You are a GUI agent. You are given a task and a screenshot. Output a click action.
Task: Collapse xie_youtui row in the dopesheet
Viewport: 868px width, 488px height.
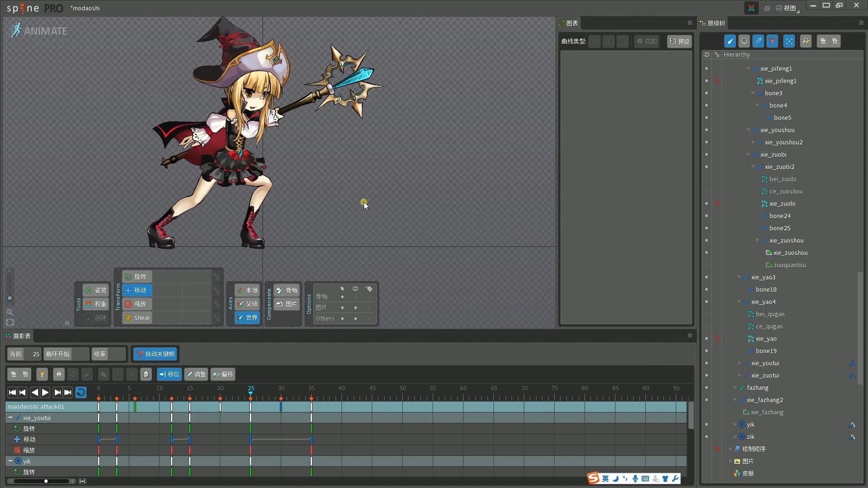[10, 418]
